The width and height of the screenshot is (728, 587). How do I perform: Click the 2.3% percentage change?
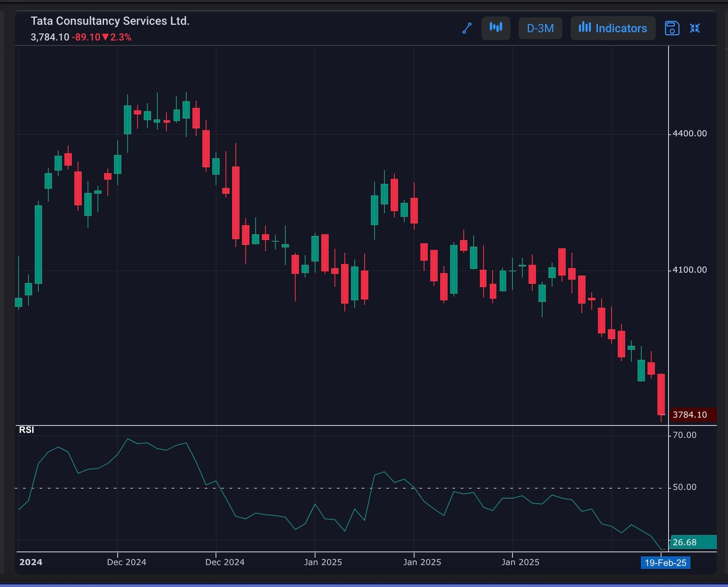[x=121, y=37]
